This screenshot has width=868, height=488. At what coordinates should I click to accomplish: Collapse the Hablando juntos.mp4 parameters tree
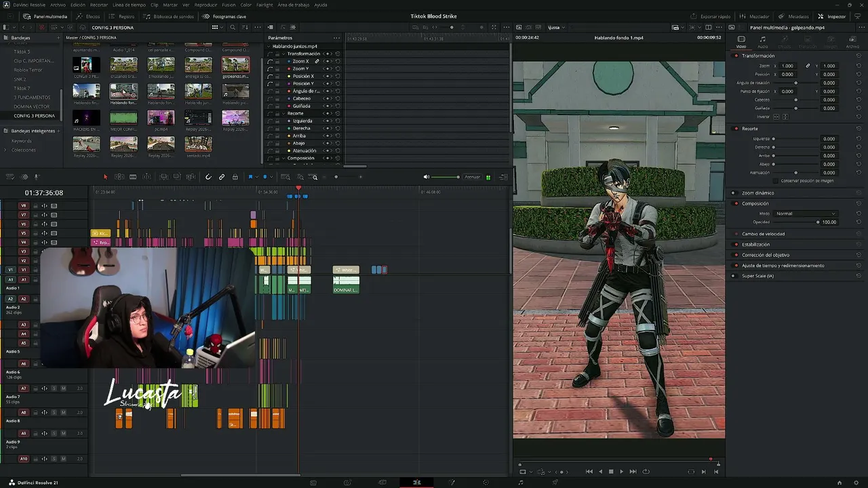tap(269, 46)
